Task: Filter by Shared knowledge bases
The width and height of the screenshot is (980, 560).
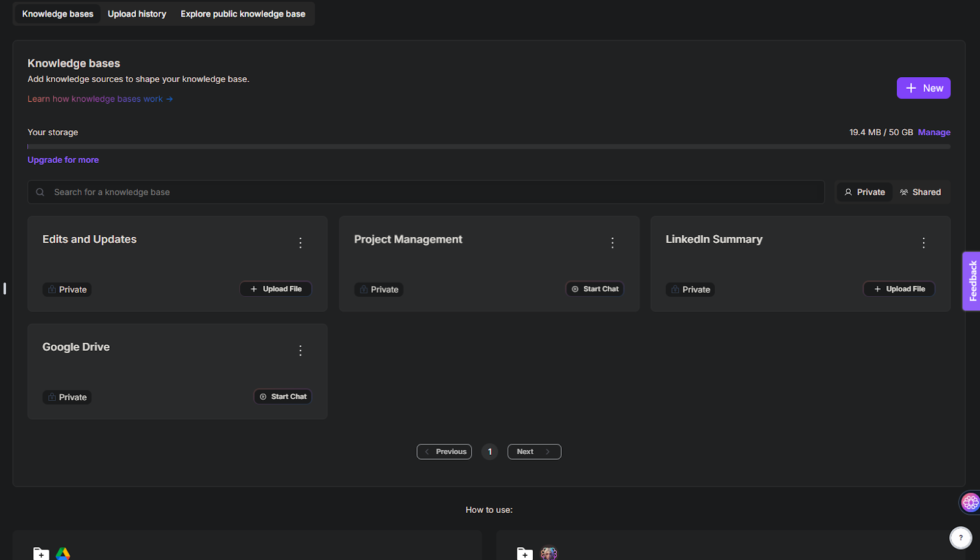Action: coord(921,192)
